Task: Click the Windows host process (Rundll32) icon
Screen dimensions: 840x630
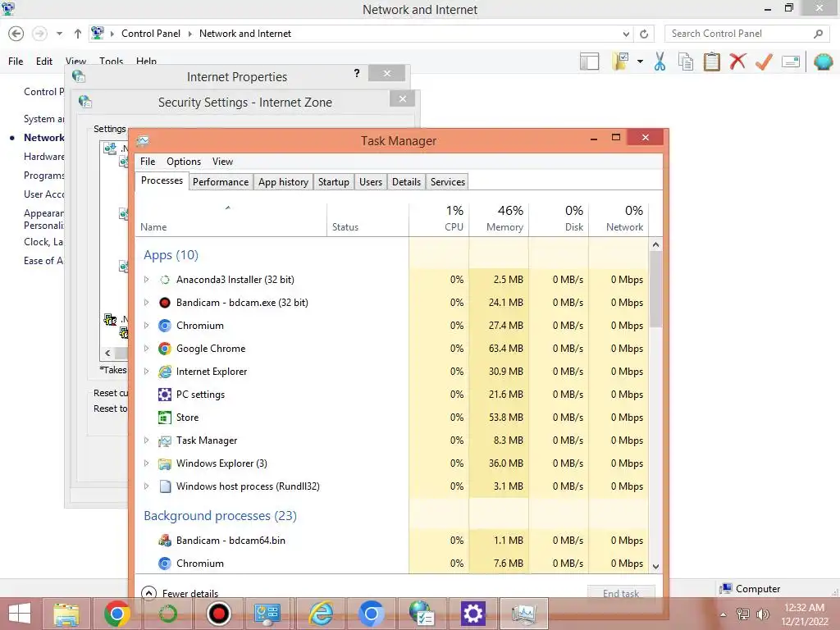Action: [165, 486]
